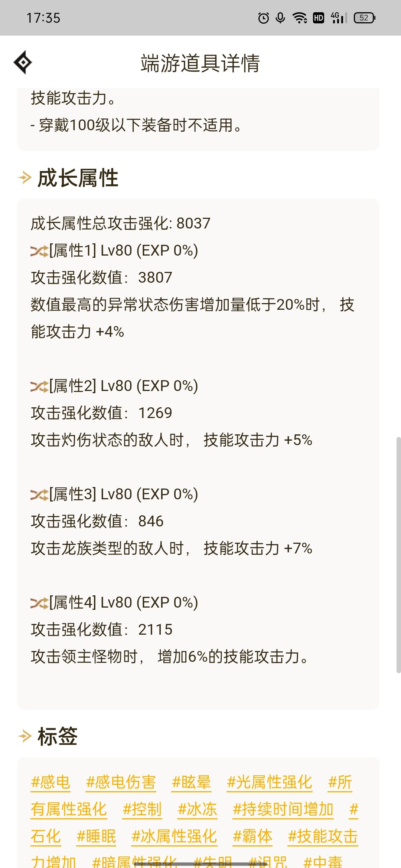Tap the Wi-Fi icon in status bar
401x868 pixels.
[x=300, y=18]
